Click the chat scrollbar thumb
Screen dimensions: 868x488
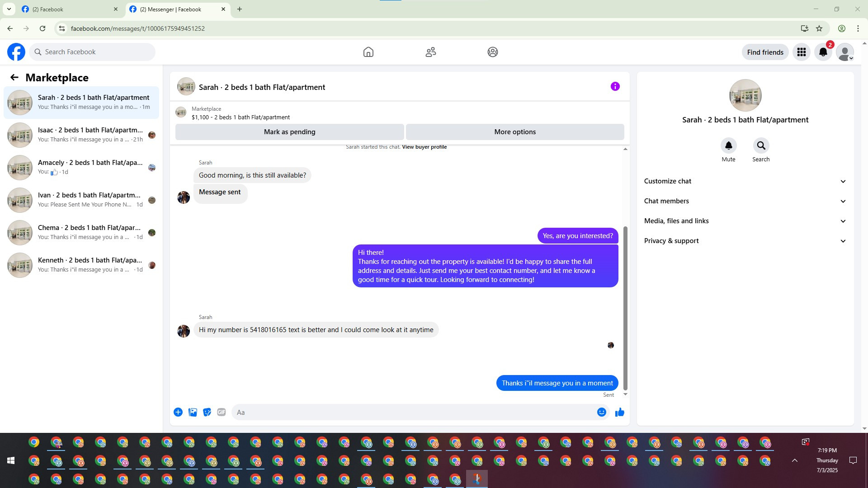tap(625, 307)
